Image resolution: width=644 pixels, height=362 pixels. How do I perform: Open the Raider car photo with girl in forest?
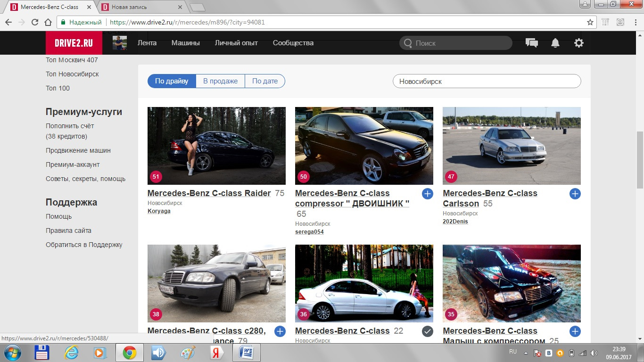tap(216, 146)
